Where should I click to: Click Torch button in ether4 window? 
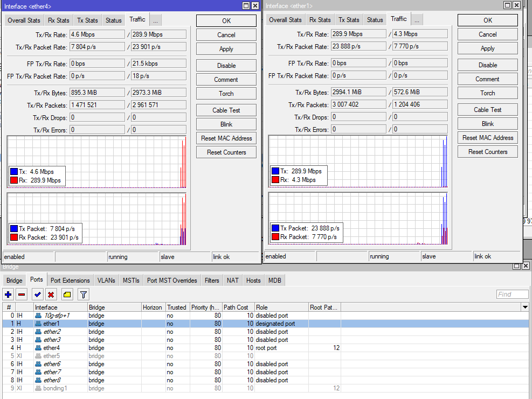[226, 94]
